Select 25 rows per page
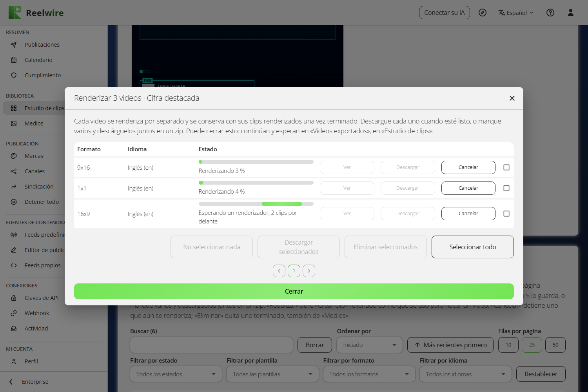The width and height of the screenshot is (588, 392). (x=532, y=345)
